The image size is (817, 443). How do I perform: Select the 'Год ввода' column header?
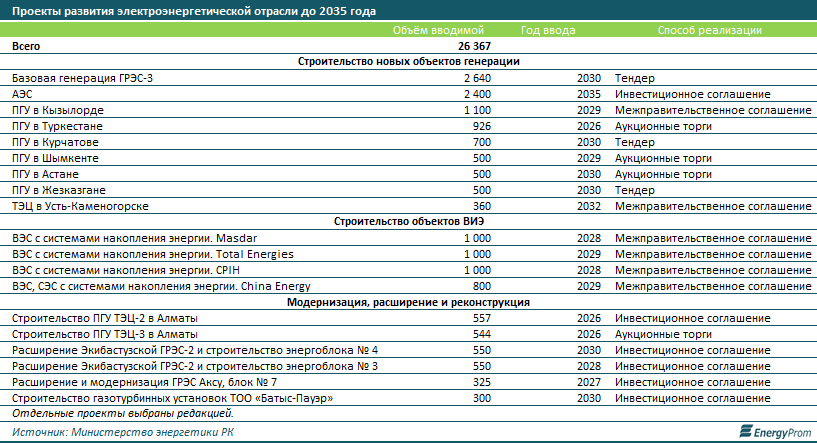[548, 31]
